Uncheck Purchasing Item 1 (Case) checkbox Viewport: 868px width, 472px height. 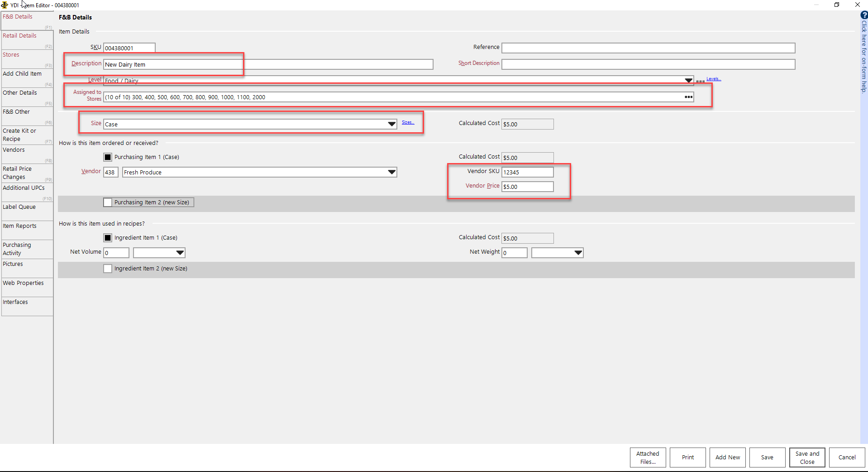pyautogui.click(x=108, y=157)
